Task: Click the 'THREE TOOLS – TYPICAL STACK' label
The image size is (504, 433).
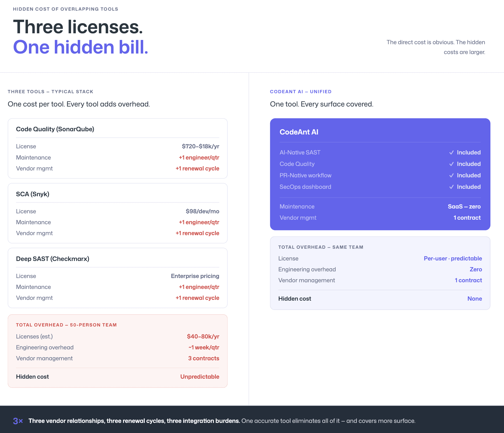Action: [x=51, y=92]
